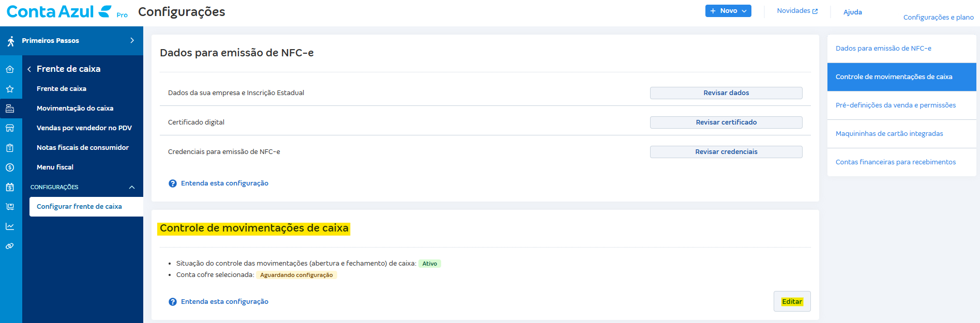Screen dimensions: 980x323
Task: Open the clipboard sidebar icon
Action: [10, 148]
